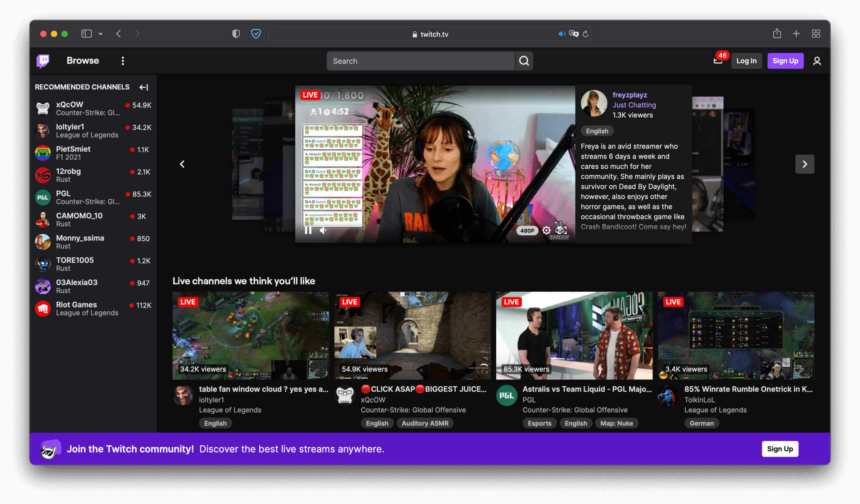
Task: Open the three-dot more menu
Action: coord(123,61)
